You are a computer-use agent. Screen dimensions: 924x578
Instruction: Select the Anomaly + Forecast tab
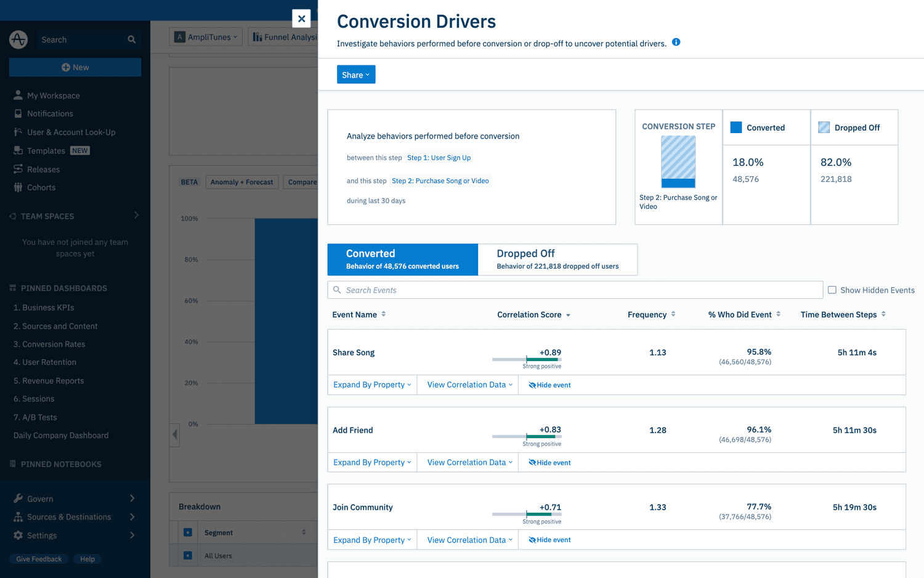[x=241, y=182]
